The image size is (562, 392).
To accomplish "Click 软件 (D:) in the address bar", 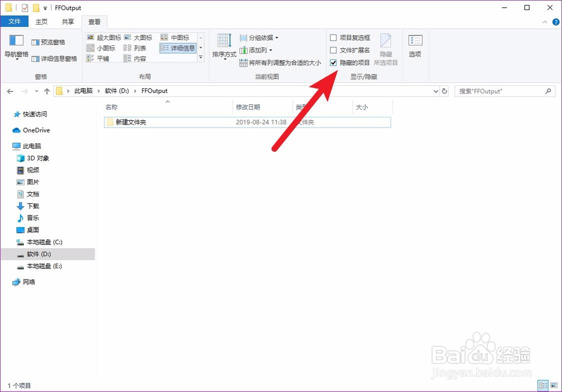I will 117,91.
